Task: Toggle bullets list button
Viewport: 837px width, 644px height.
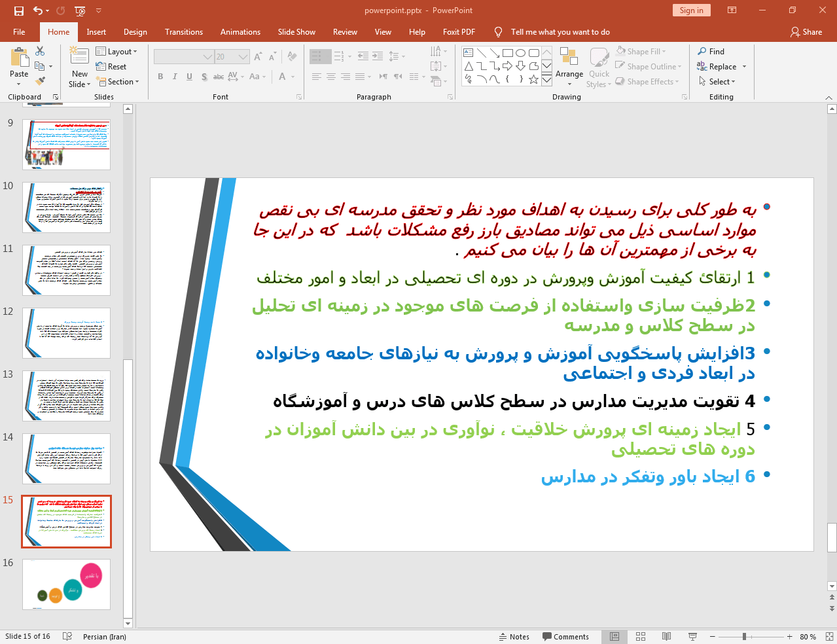Action: coord(316,57)
